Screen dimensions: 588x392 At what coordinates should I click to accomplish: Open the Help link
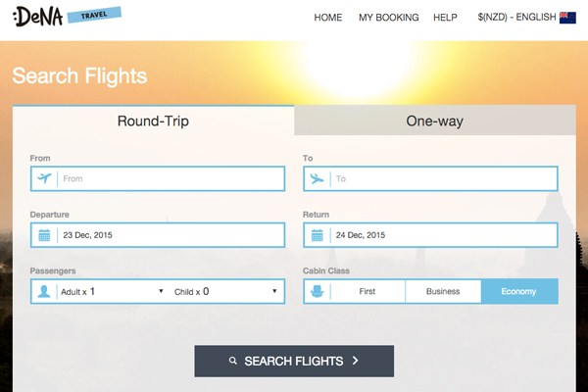445,18
